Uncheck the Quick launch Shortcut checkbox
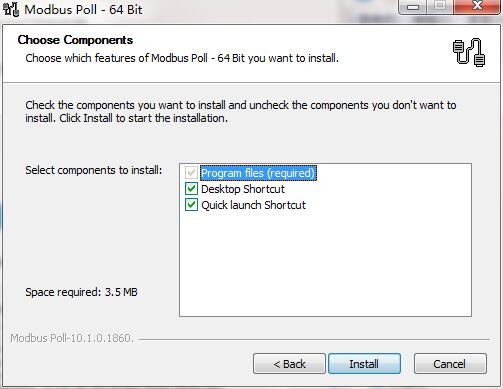503x389 pixels. [191, 205]
